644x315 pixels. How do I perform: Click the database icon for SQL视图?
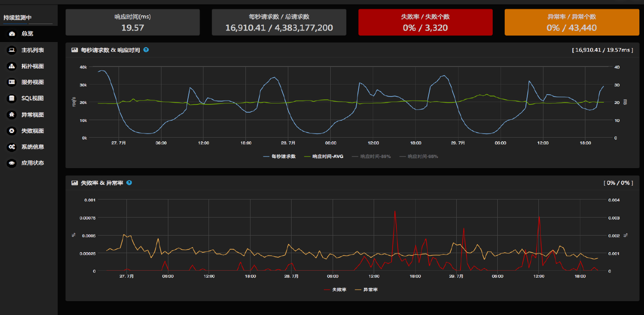(12, 98)
